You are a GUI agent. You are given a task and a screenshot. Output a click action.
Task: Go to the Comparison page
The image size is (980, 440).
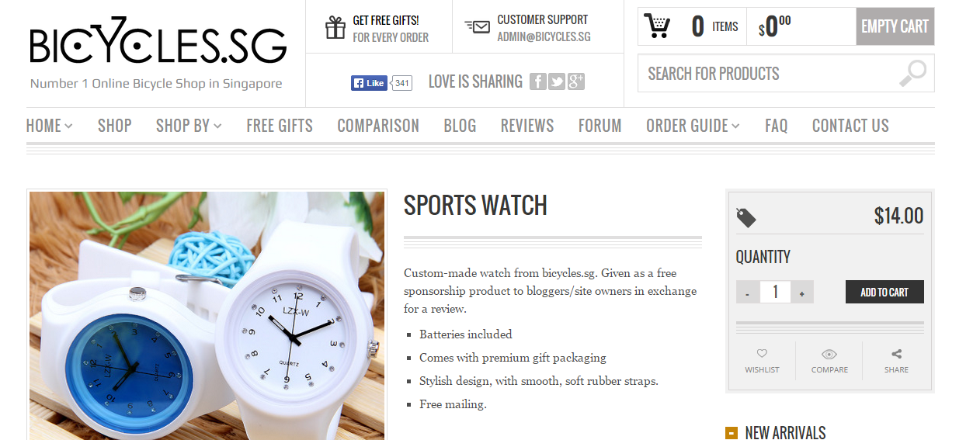pyautogui.click(x=378, y=126)
